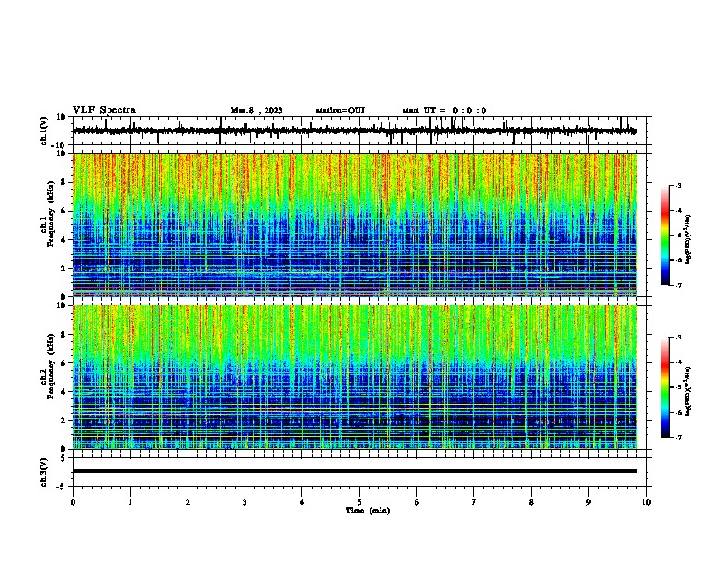Click the "VLF Spectra" plot title
Screen dimensions: 728x563
104,110
